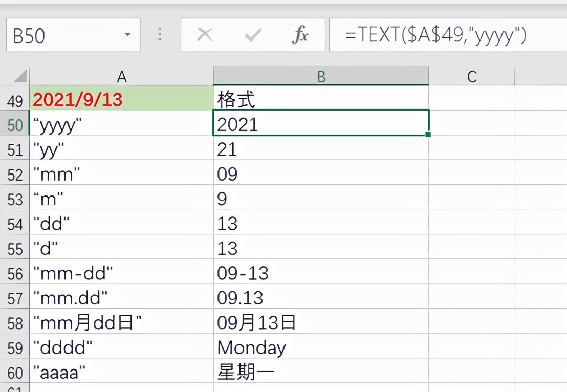Select row 49 header
This screenshot has width=567, height=392.
(x=15, y=99)
